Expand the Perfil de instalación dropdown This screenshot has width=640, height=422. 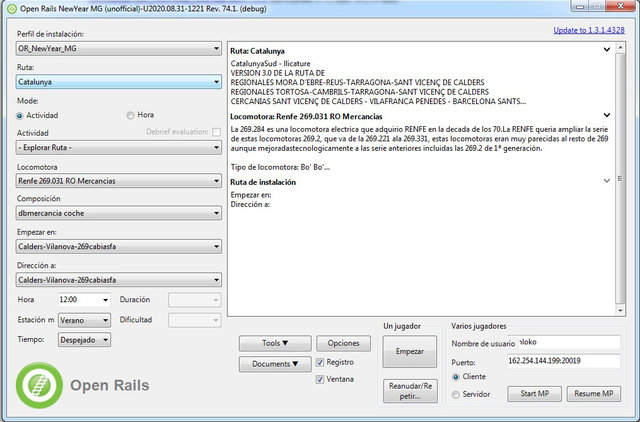[119, 48]
